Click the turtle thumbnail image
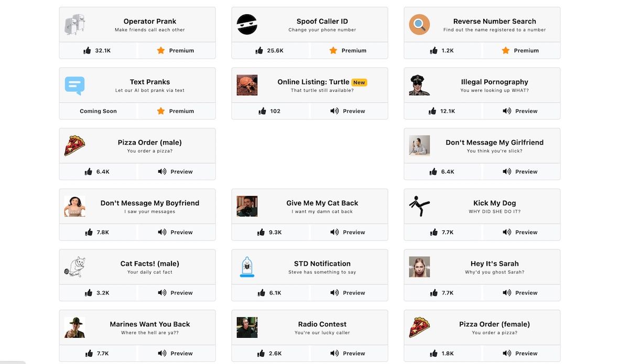Viewport: 629px width, 364px height. coord(247,85)
